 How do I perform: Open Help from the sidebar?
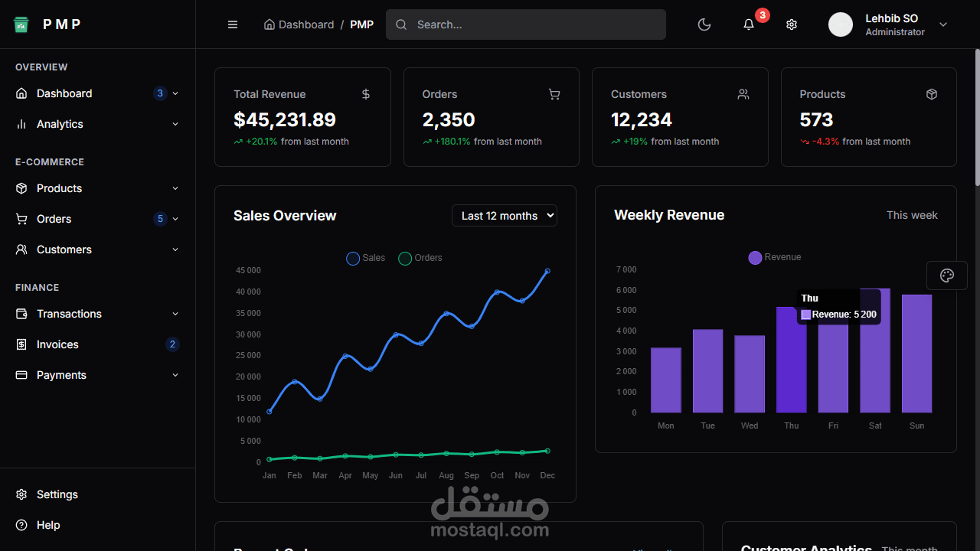[47, 525]
